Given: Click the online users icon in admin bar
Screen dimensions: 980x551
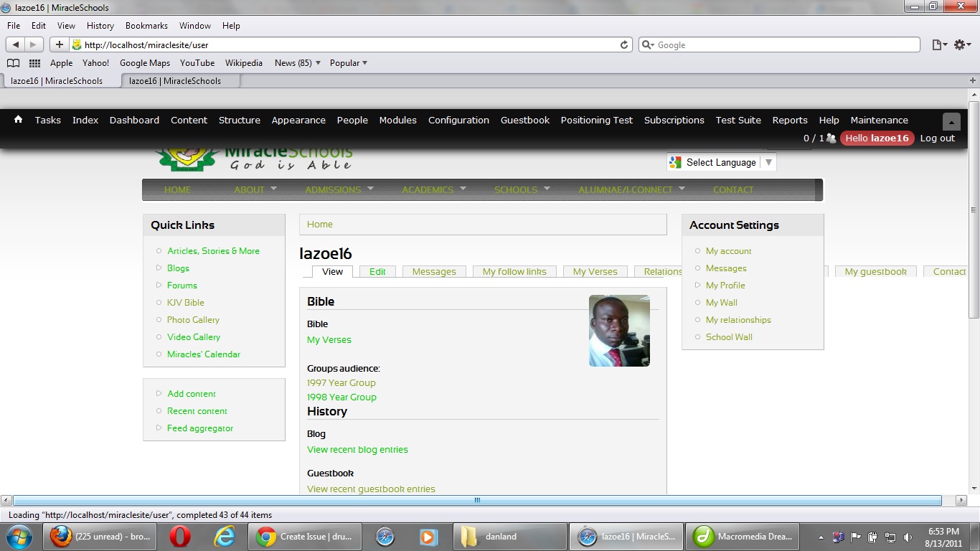Looking at the screenshot, I should click(x=831, y=138).
